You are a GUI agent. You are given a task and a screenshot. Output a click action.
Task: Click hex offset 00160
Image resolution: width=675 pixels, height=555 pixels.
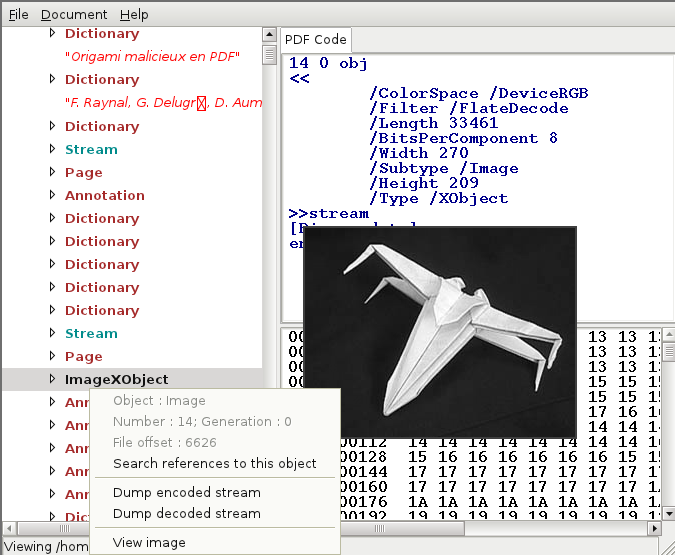tap(364, 487)
